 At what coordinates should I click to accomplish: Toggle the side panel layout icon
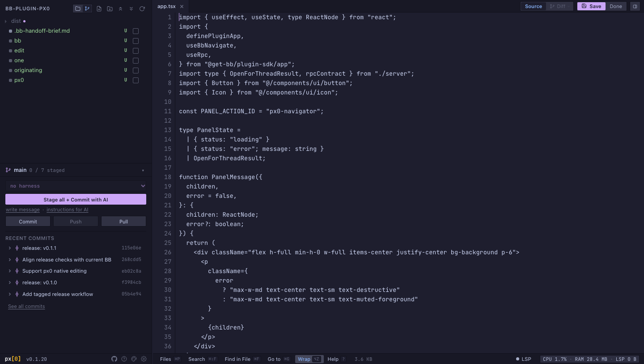(x=635, y=6)
